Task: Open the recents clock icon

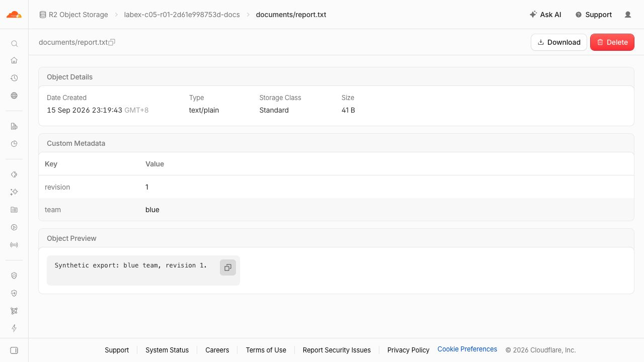Action: click(x=14, y=78)
